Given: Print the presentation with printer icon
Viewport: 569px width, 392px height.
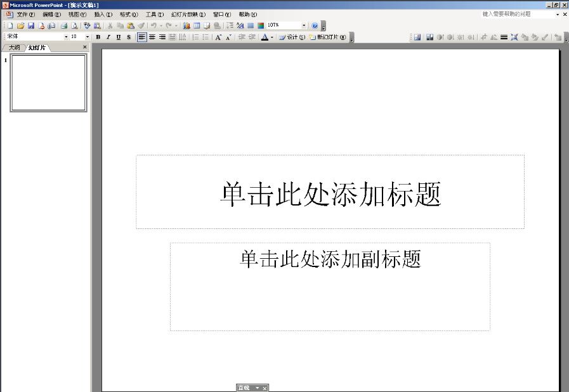Looking at the screenshot, I should point(64,25).
